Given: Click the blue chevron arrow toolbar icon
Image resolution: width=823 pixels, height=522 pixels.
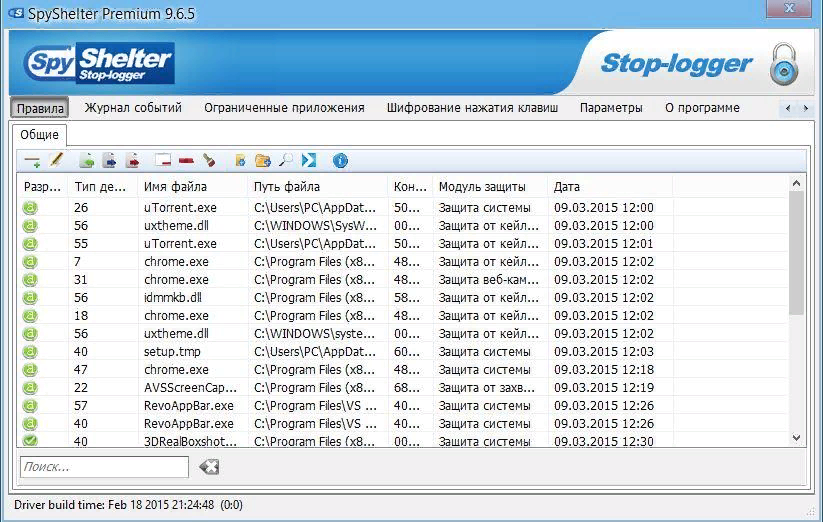Looking at the screenshot, I should coord(309,160).
